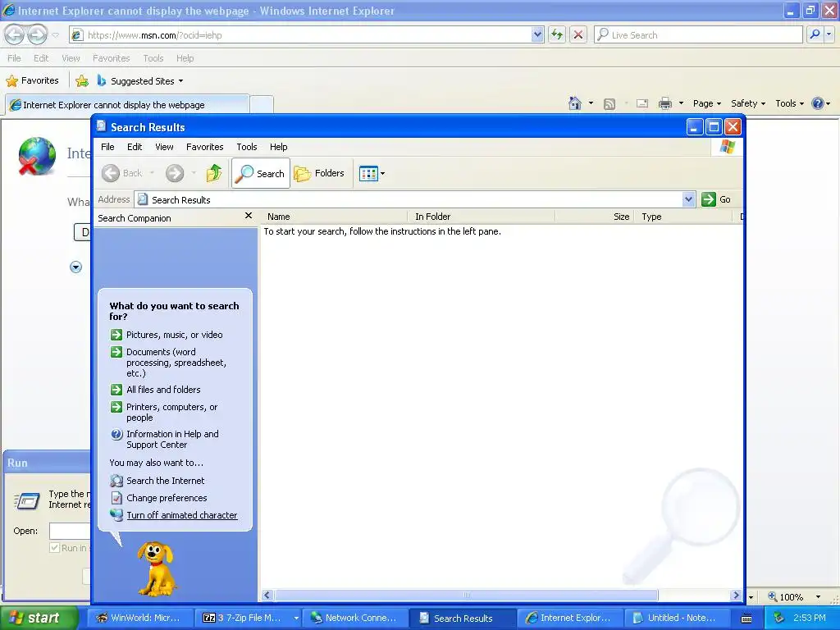Expand IE error page more information arrow

point(75,267)
